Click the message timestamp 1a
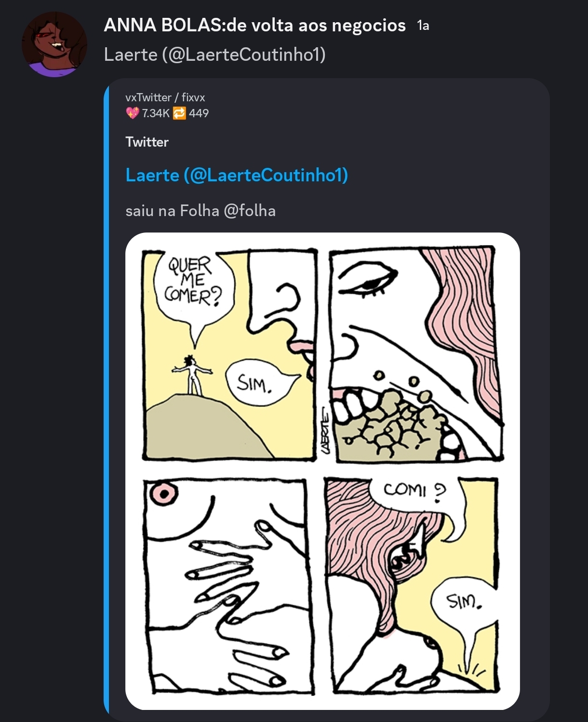Screen dimensions: 588x722 tap(423, 26)
